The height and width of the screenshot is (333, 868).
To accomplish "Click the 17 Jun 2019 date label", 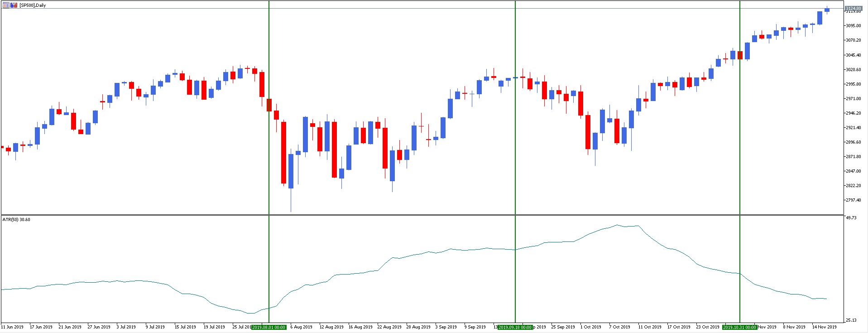I will click(41, 327).
